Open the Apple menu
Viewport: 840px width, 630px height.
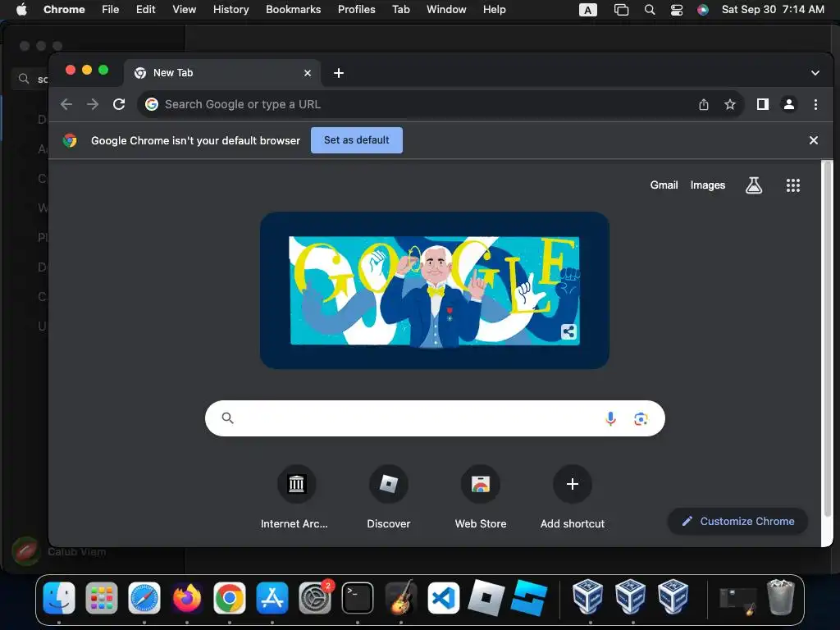21,9
